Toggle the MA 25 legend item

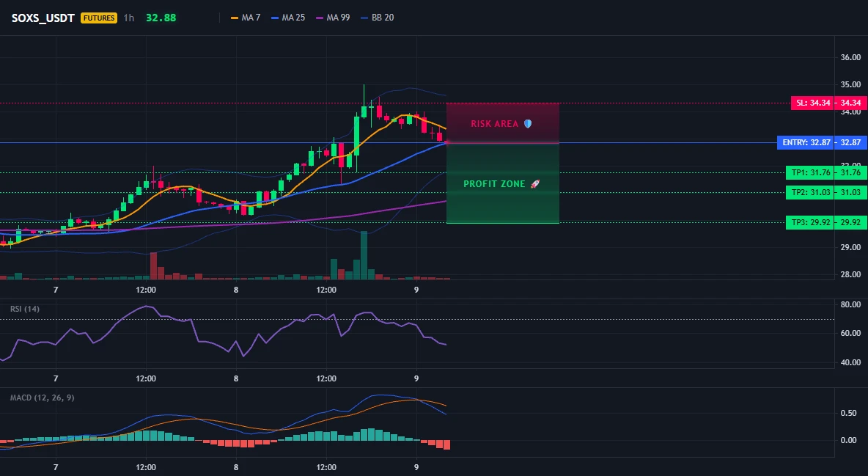click(288, 18)
